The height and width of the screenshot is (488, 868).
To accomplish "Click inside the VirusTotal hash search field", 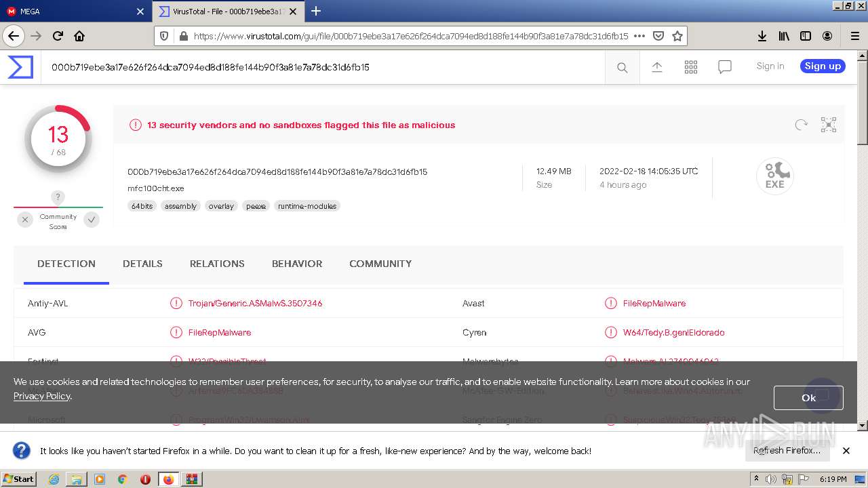I will pos(323,67).
